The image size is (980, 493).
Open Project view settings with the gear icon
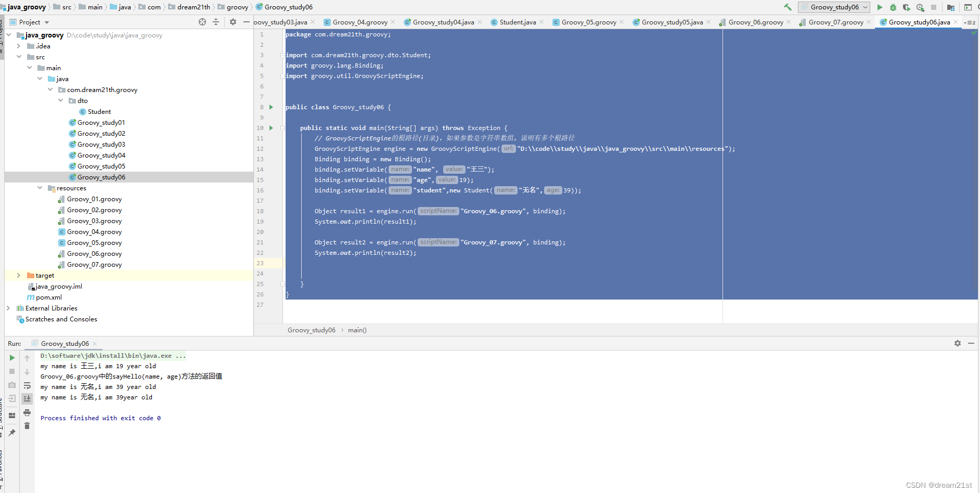point(233,22)
